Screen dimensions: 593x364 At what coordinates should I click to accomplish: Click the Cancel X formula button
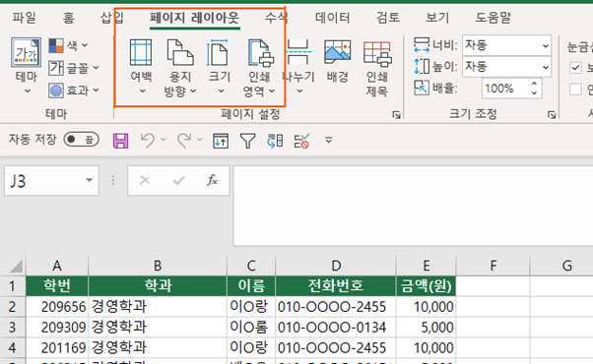click(x=145, y=180)
